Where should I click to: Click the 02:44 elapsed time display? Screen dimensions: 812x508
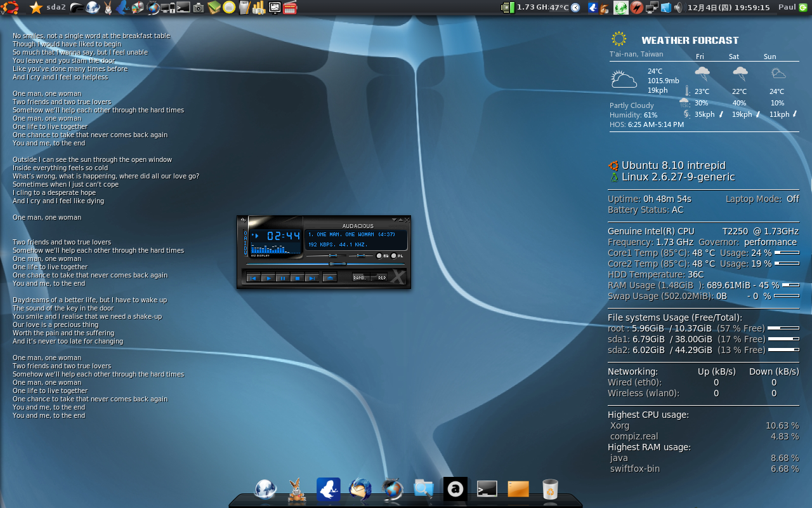pos(284,236)
